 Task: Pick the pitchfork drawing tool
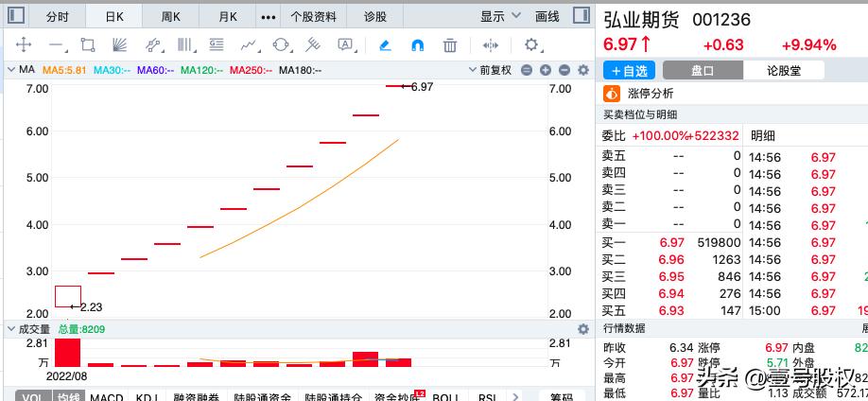pos(313,44)
